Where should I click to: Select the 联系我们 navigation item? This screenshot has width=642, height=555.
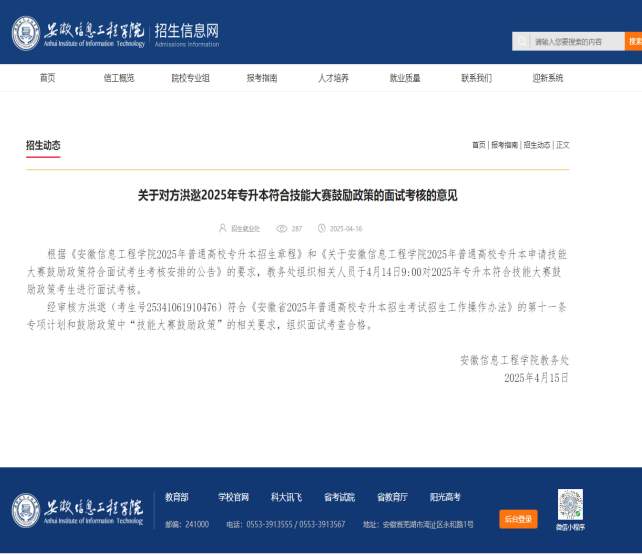coord(476,78)
